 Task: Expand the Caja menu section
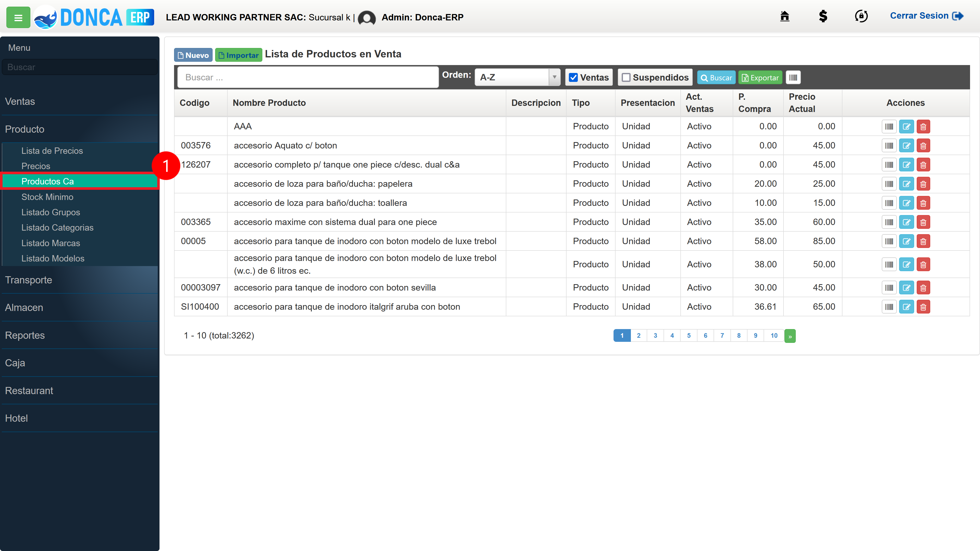pyautogui.click(x=80, y=363)
